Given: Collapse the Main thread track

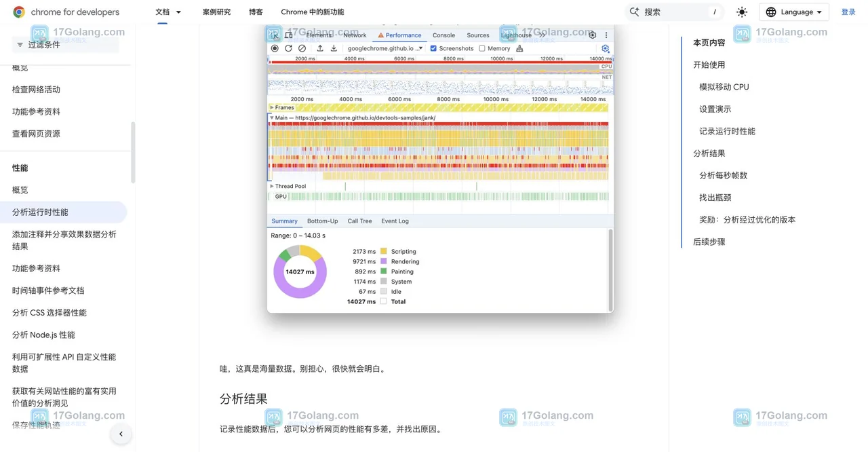Looking at the screenshot, I should (x=272, y=117).
